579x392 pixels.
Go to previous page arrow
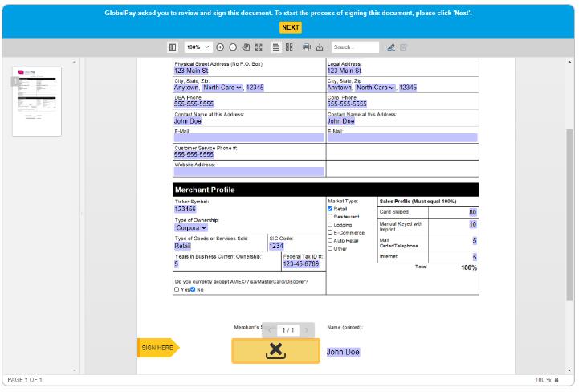[x=270, y=330]
